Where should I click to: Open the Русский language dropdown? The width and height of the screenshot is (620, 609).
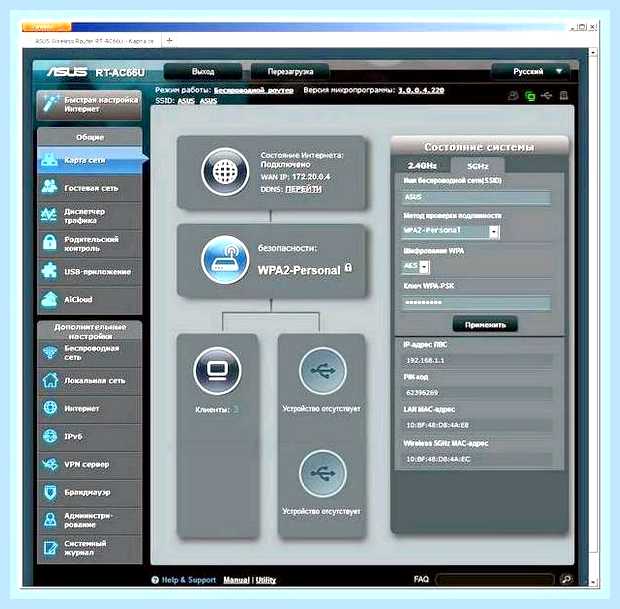pos(530,72)
